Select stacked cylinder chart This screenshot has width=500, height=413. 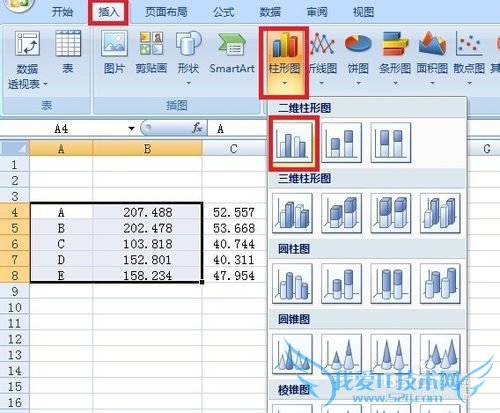[342, 284]
